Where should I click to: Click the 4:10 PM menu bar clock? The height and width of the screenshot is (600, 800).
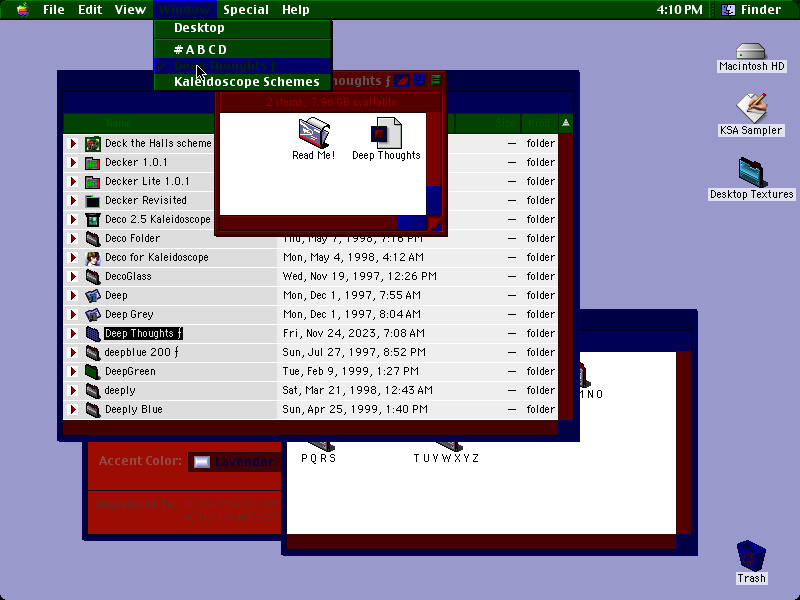(679, 10)
